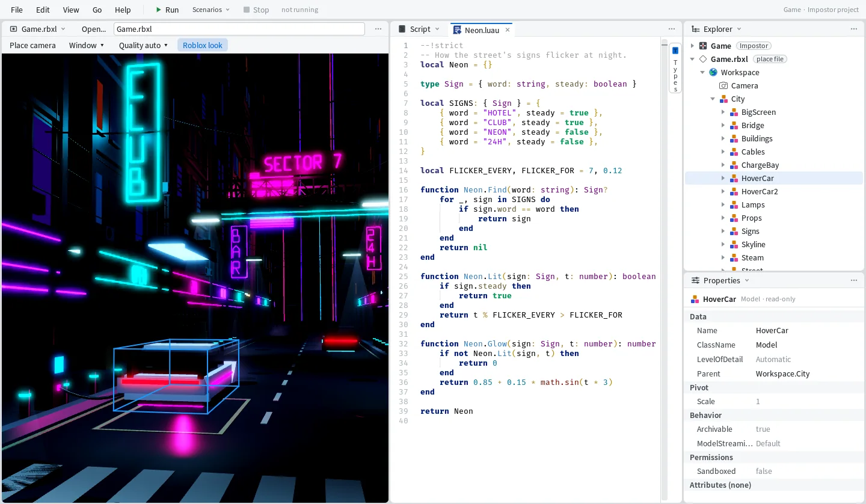Open the Properties panel title dropdown
866x504 pixels.
[747, 280]
